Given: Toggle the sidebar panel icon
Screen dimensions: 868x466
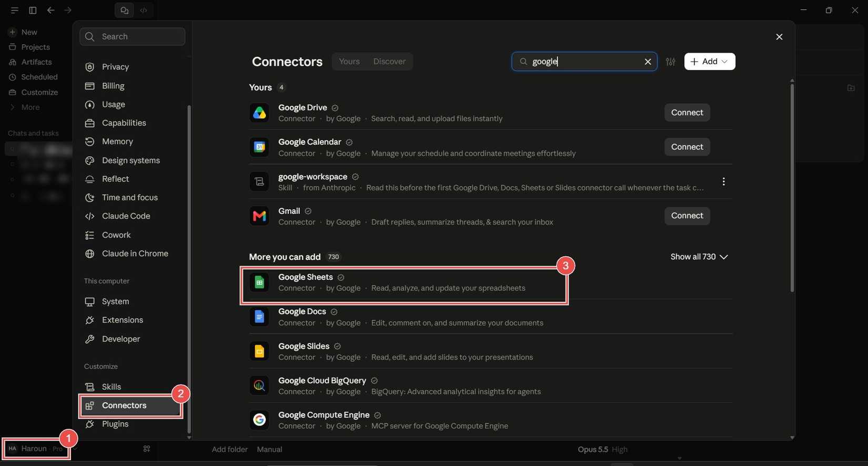Looking at the screenshot, I should click(x=33, y=10).
